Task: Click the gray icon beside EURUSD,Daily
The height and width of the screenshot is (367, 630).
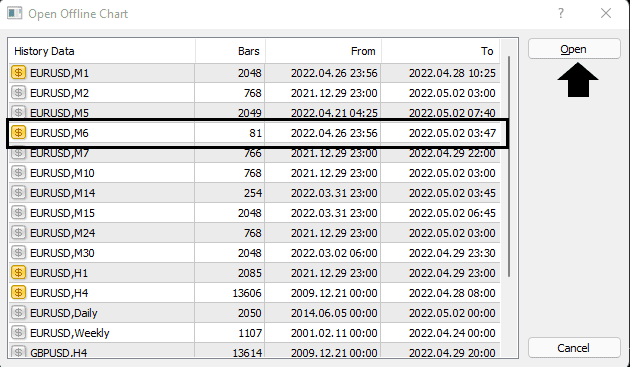Action: pyautogui.click(x=18, y=313)
